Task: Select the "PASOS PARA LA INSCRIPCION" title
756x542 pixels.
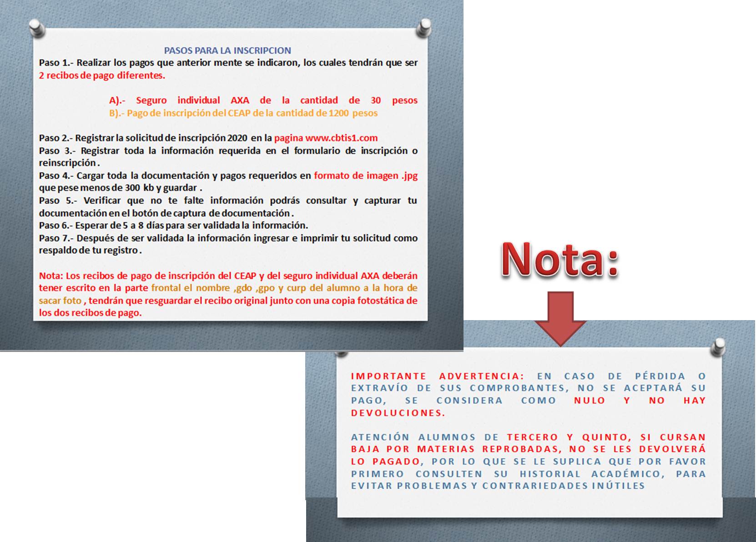Action: pos(227,50)
